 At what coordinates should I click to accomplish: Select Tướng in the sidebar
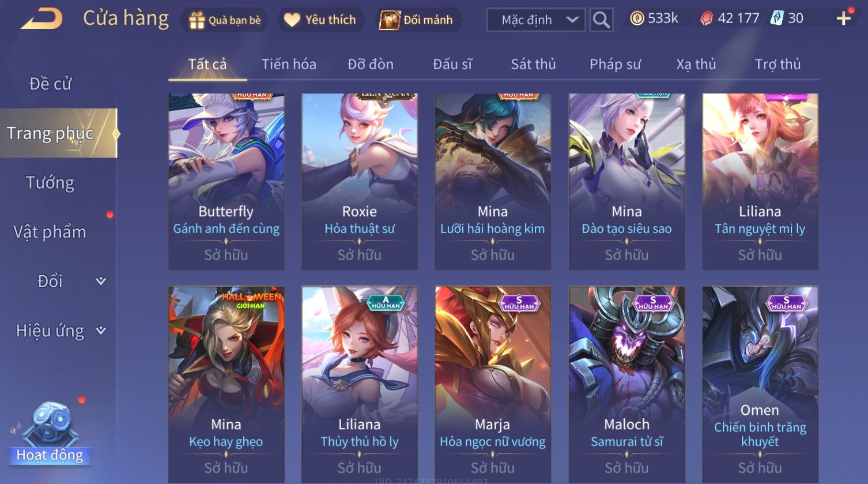point(50,182)
